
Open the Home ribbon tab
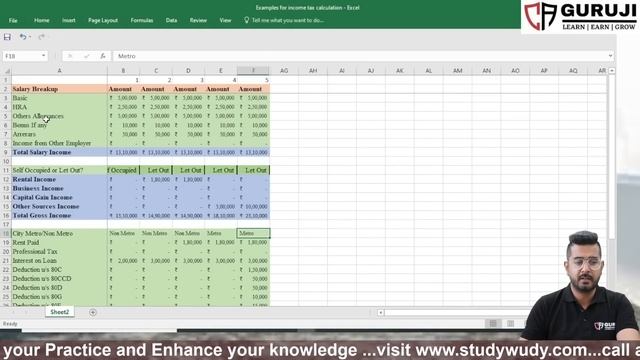pos(42,20)
